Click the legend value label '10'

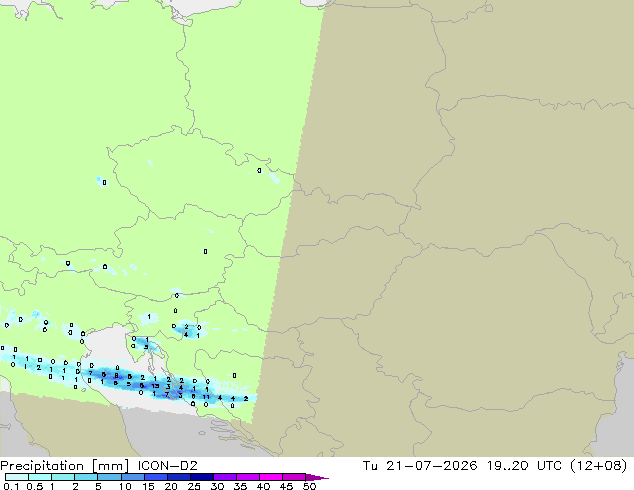[125, 486]
